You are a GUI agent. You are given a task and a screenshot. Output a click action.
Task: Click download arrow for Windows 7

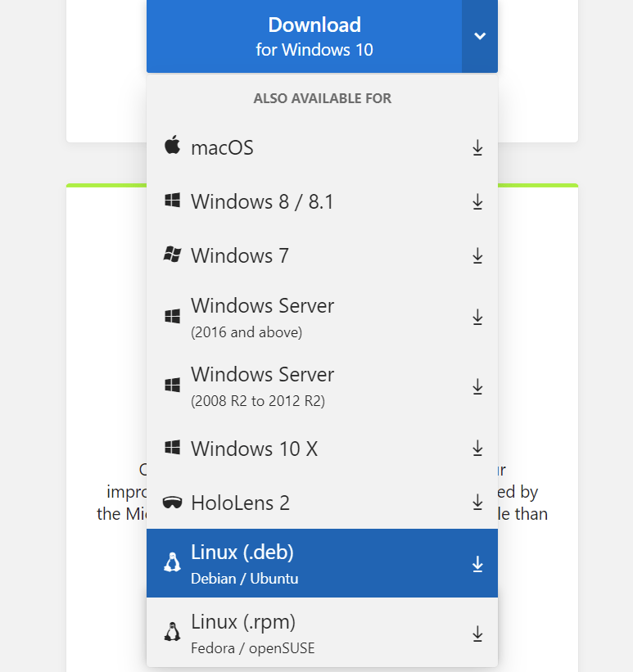click(x=477, y=256)
